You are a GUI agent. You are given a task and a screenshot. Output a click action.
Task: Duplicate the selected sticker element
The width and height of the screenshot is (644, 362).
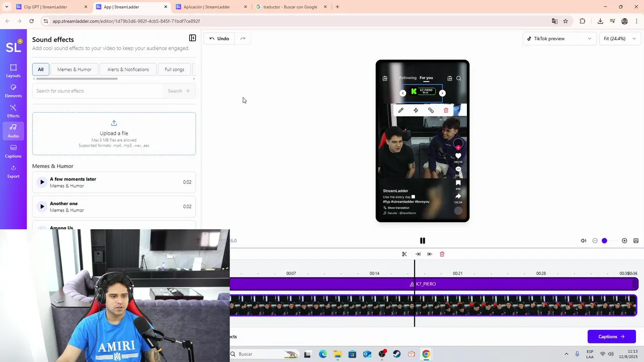[431, 110]
